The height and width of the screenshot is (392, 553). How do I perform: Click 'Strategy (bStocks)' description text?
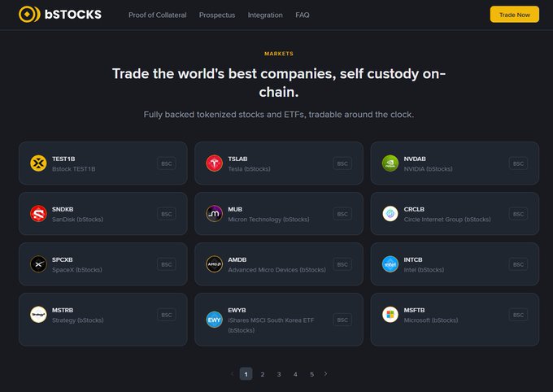click(77, 320)
